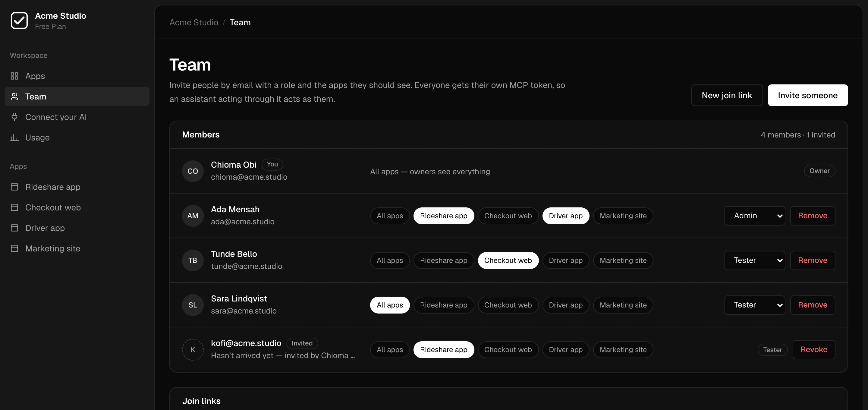Deselect Checkout web for Tunde Bello

click(x=508, y=260)
